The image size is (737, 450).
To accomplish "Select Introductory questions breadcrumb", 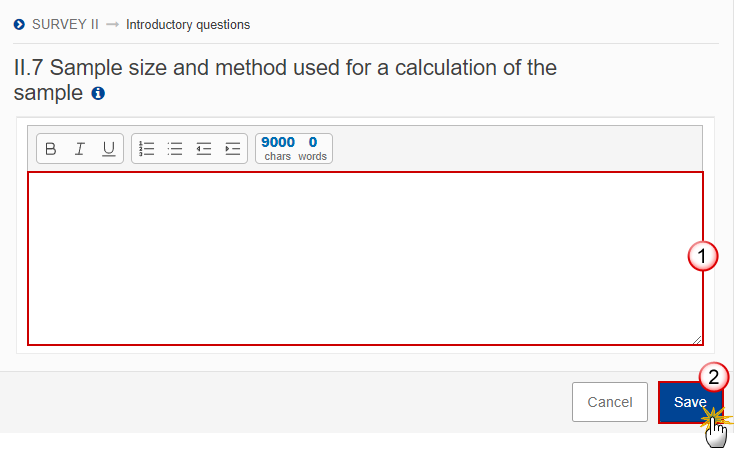I will (188, 24).
